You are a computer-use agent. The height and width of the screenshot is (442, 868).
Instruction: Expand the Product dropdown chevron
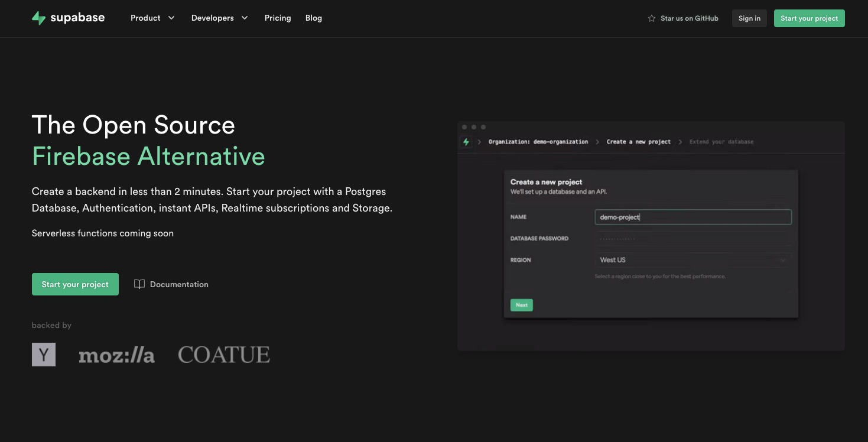[x=171, y=18]
